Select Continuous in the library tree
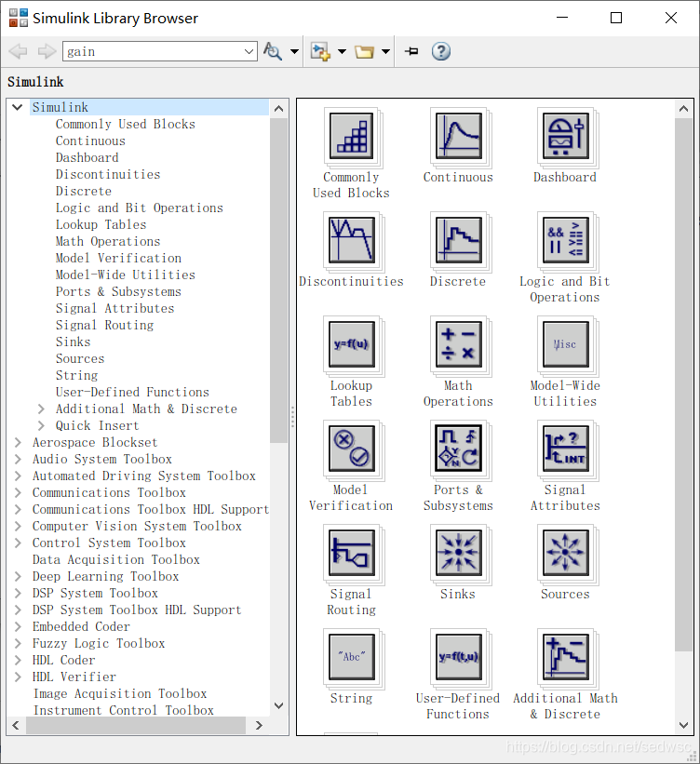The height and width of the screenshot is (764, 700). point(90,141)
